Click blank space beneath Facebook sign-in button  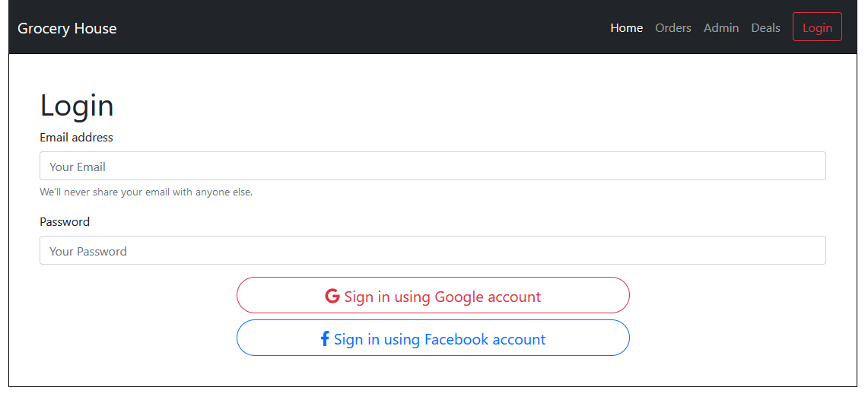click(x=433, y=371)
